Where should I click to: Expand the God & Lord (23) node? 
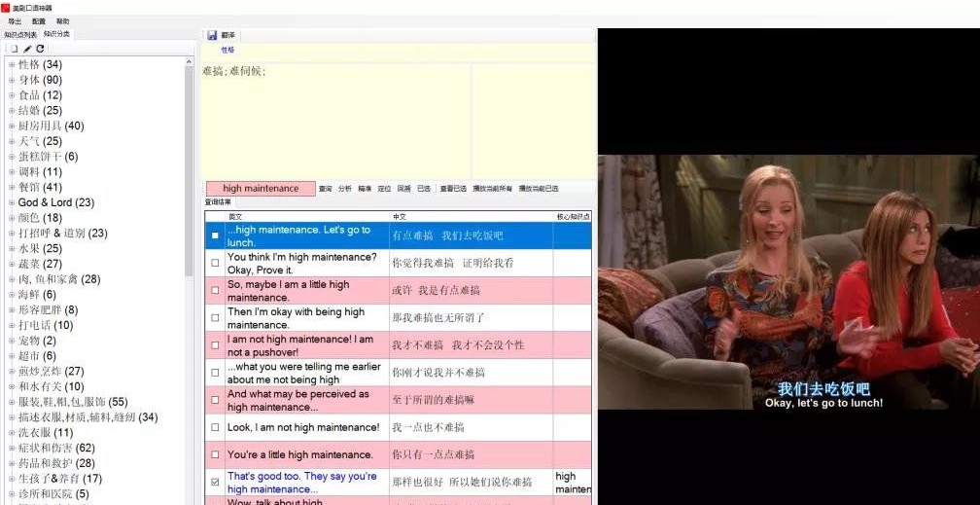coord(12,202)
